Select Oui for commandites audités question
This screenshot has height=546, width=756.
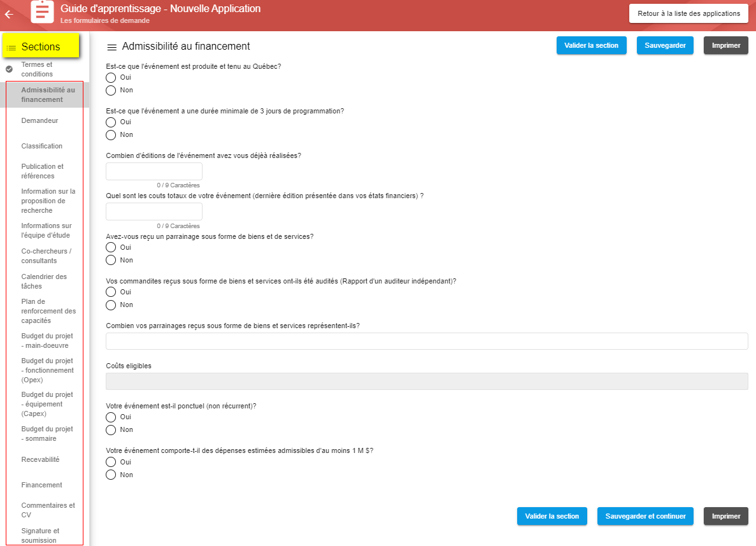click(111, 292)
